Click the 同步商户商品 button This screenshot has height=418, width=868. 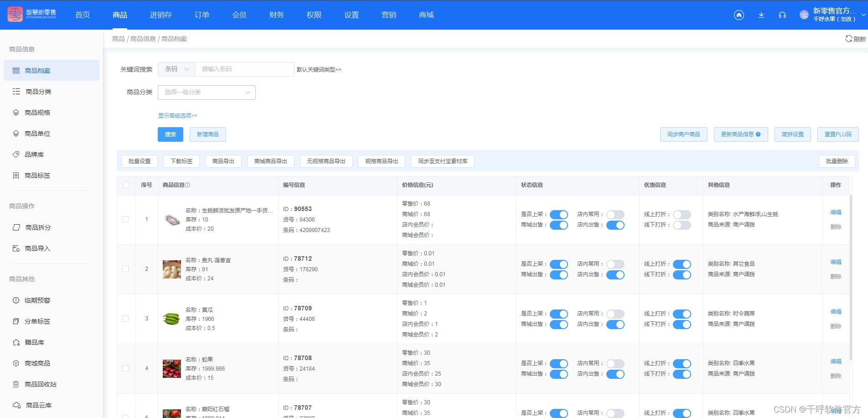684,134
